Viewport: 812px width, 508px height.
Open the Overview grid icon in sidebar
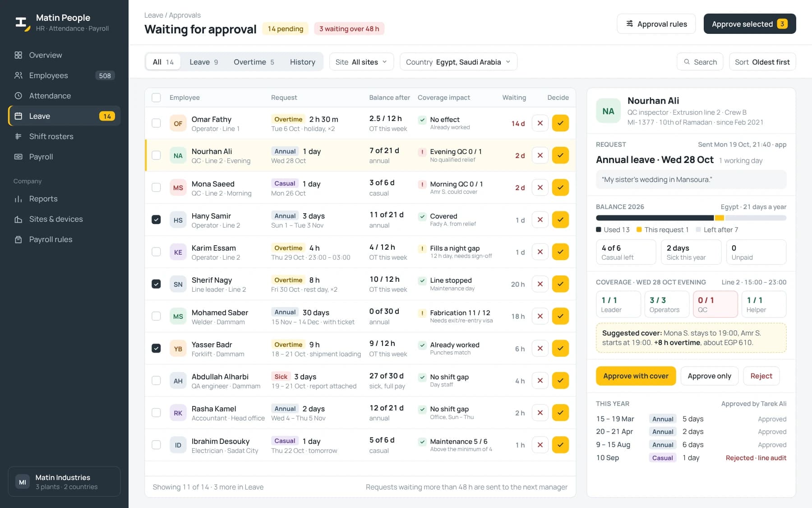click(x=18, y=55)
